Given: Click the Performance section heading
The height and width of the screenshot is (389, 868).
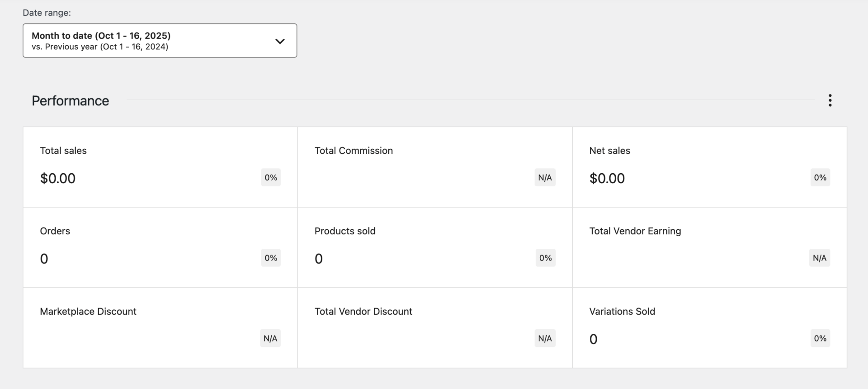Looking at the screenshot, I should click(x=71, y=101).
